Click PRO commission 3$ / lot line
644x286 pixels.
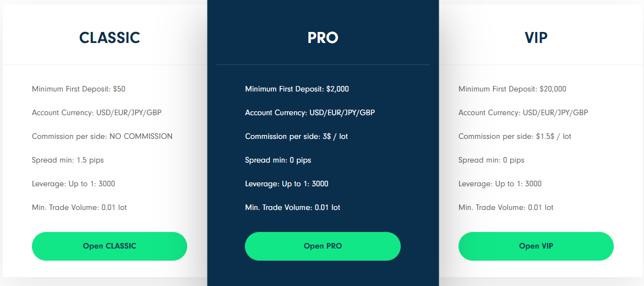pos(297,137)
